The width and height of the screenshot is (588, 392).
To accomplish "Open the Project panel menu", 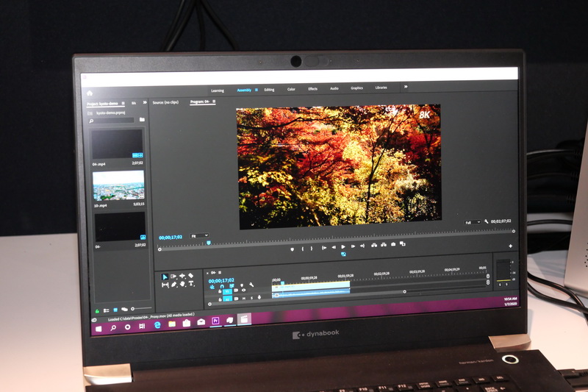I will point(123,103).
